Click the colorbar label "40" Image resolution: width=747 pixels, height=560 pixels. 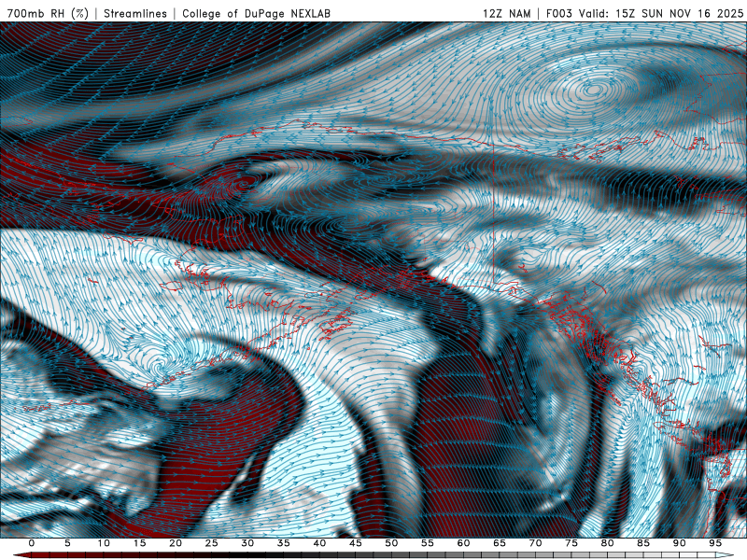pos(319,543)
